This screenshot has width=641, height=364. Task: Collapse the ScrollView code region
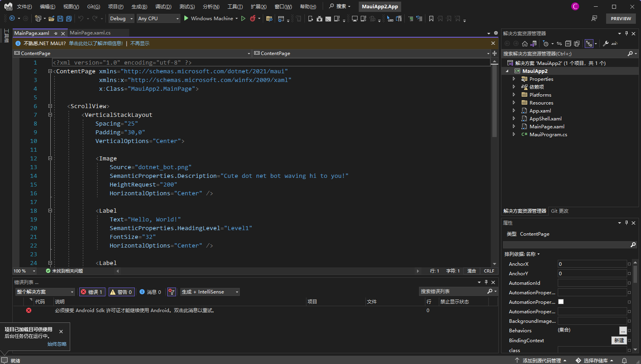(x=50, y=106)
